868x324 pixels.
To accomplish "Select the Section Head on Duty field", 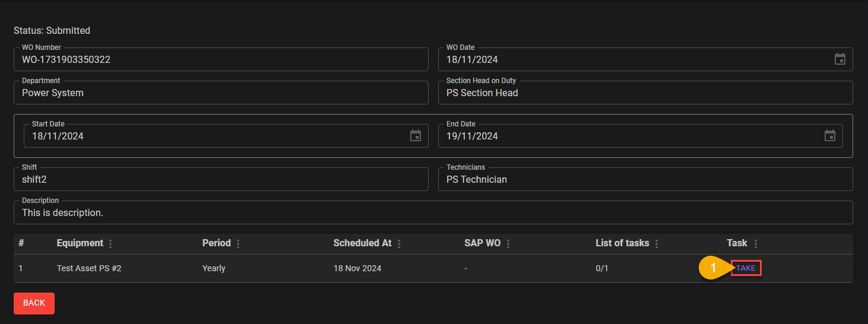I will point(645,93).
